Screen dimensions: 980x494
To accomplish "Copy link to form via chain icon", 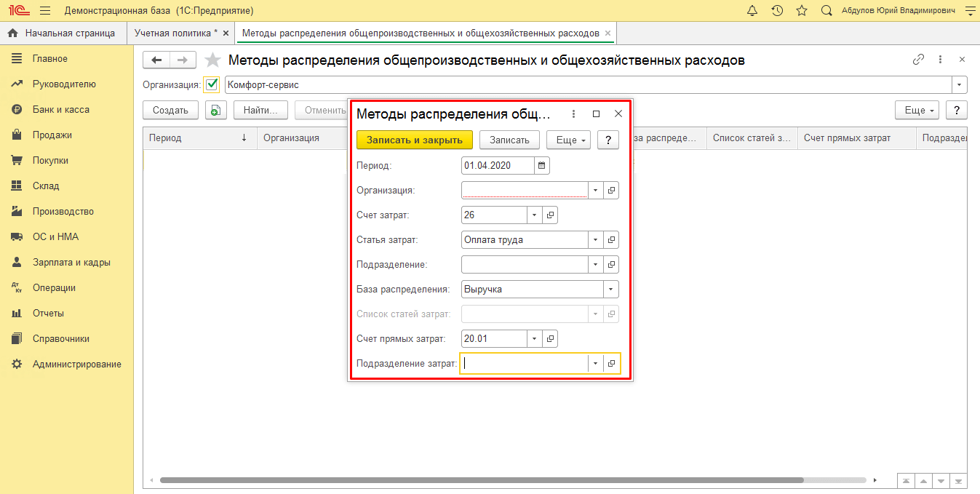I will coord(918,60).
